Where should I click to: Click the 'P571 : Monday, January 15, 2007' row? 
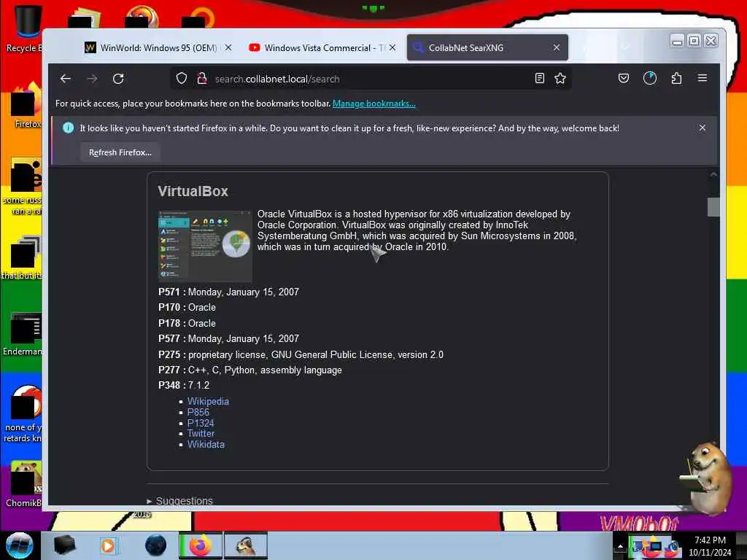coord(228,292)
